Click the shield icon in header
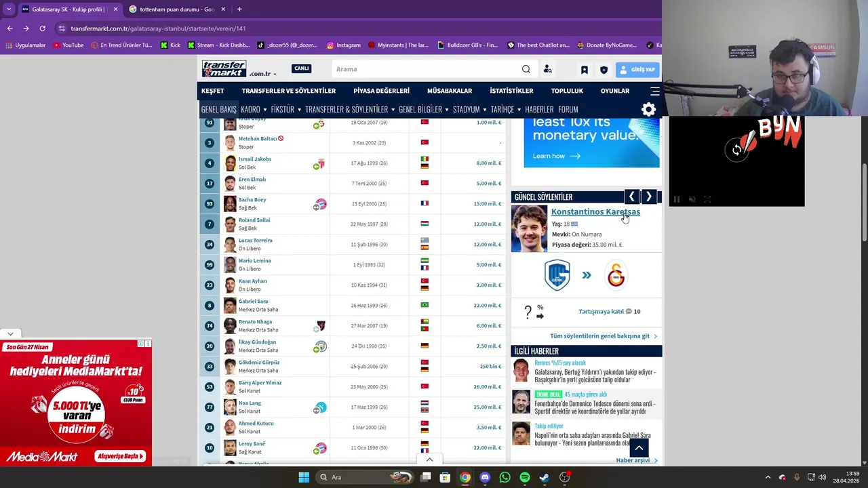868x488 pixels. tap(604, 69)
